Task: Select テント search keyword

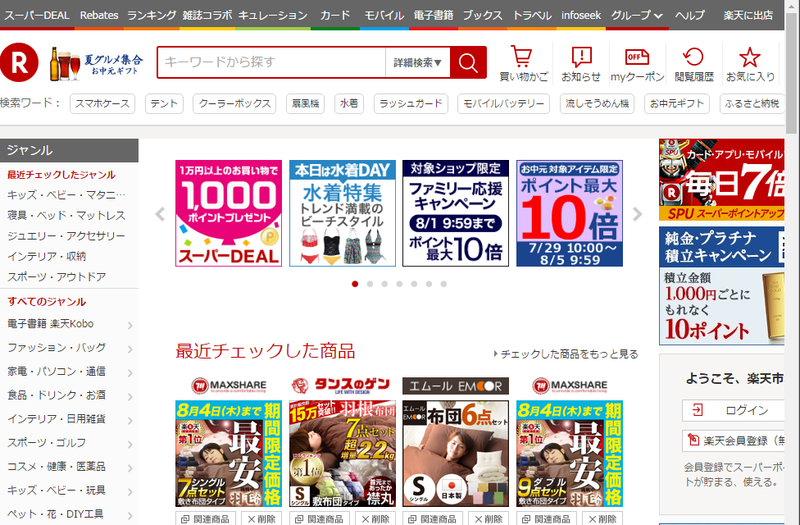Action: (x=164, y=104)
